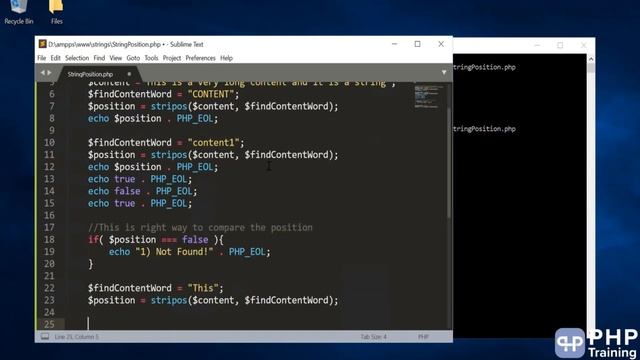Close the StringPosition.php tab via its dot
Screen dimensions: 640x360
[x=129, y=74]
